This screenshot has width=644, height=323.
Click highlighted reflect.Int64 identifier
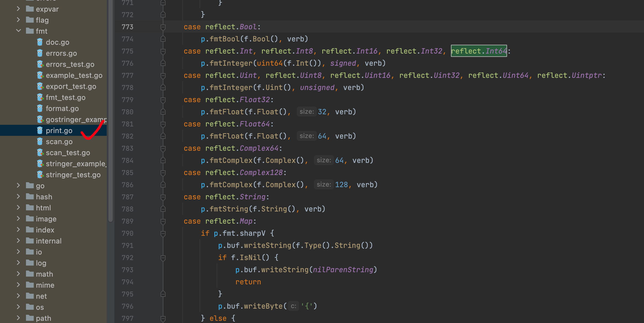click(x=479, y=51)
